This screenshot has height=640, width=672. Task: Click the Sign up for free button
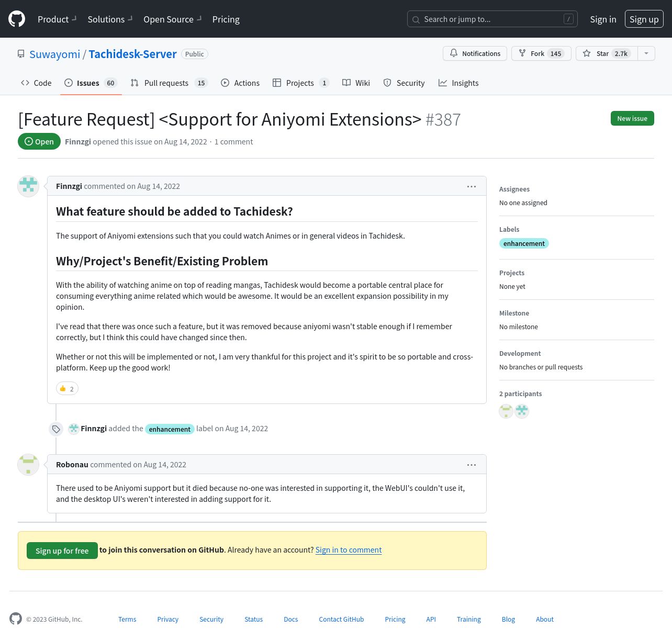[62, 551]
